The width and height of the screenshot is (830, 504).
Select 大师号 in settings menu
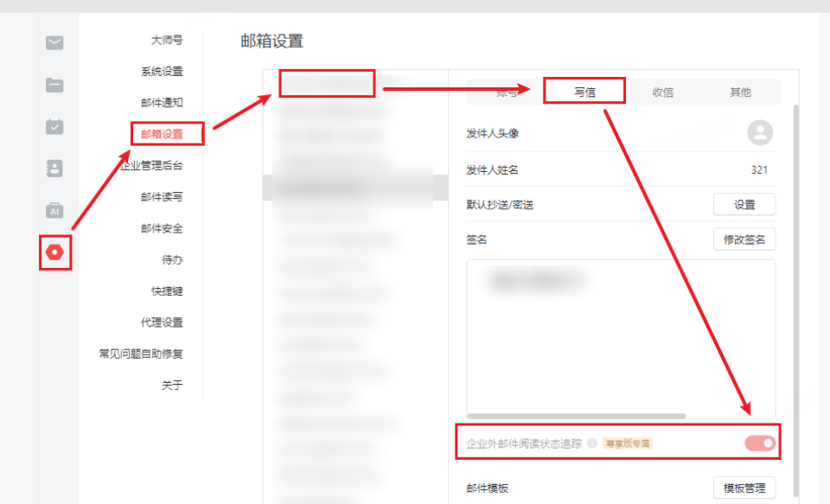167,41
